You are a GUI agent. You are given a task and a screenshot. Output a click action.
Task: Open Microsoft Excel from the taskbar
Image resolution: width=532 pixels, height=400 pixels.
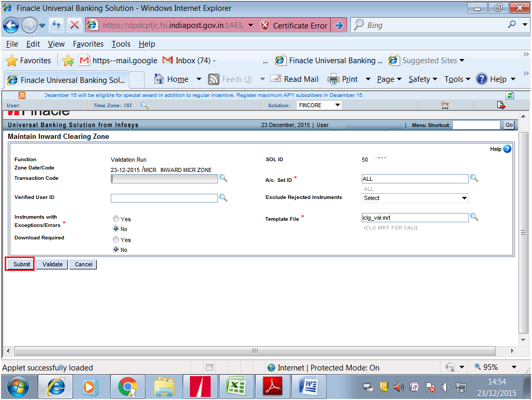237,386
